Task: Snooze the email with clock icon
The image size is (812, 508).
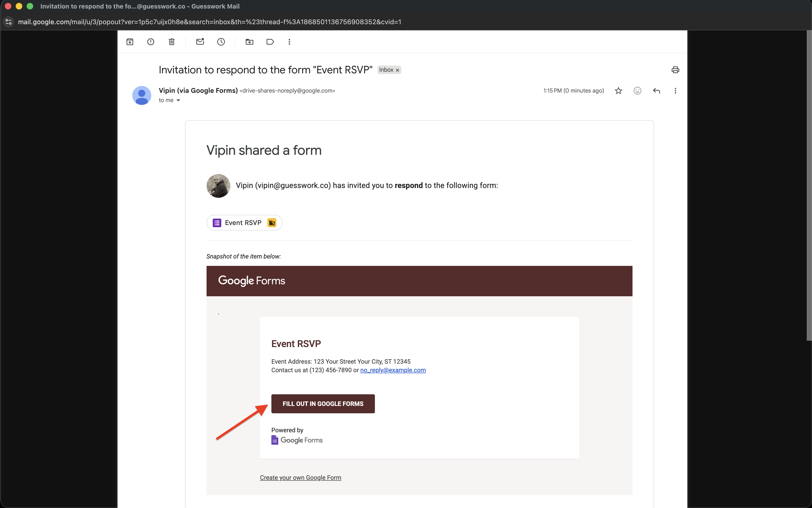Action: pos(221,42)
